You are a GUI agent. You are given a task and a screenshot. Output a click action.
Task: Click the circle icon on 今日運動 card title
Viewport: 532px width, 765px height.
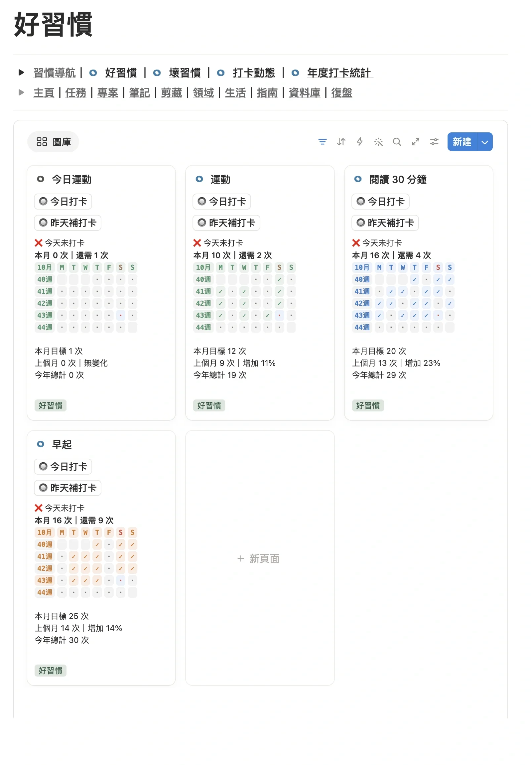click(40, 179)
